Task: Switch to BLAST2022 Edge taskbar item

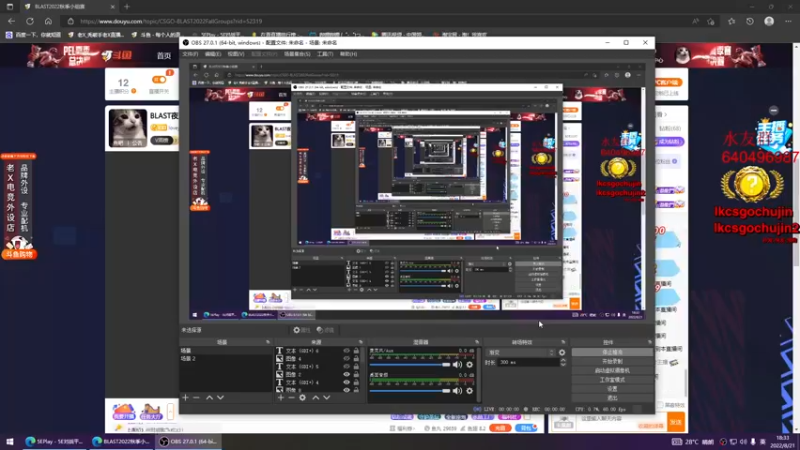Action: (121, 441)
